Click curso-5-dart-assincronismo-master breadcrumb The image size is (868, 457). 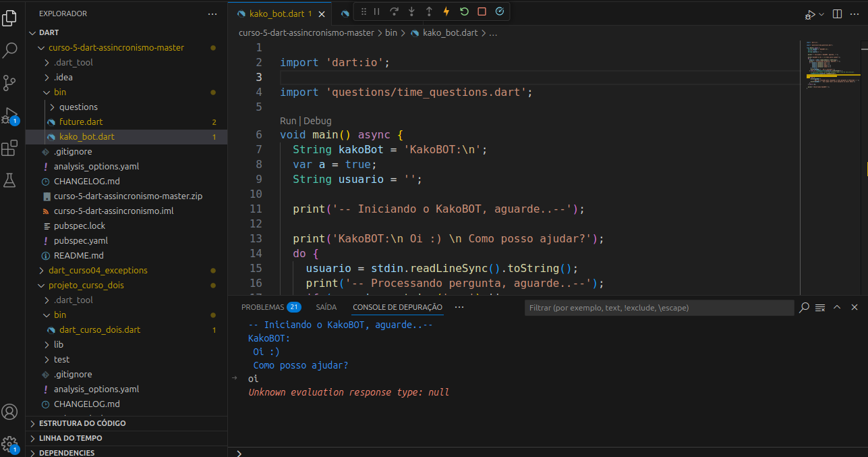(306, 32)
